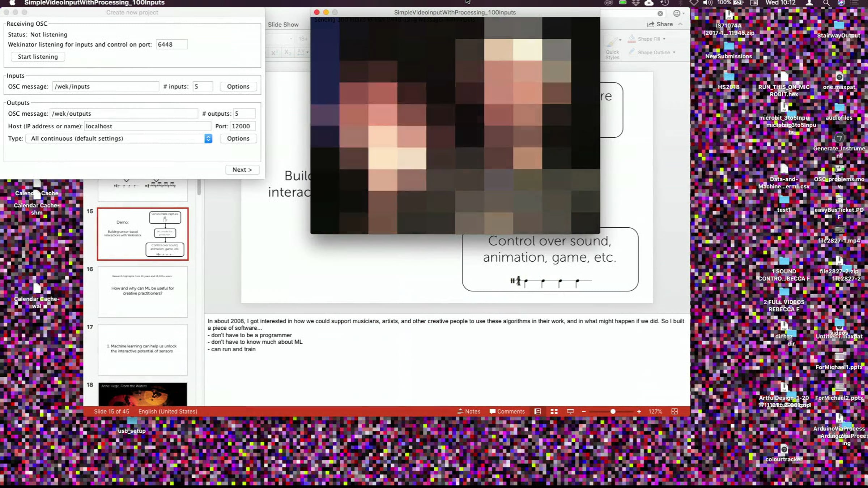Open the Creative Cloud menu bar icon
This screenshot has width=868, height=488.
pyautogui.click(x=608, y=3)
